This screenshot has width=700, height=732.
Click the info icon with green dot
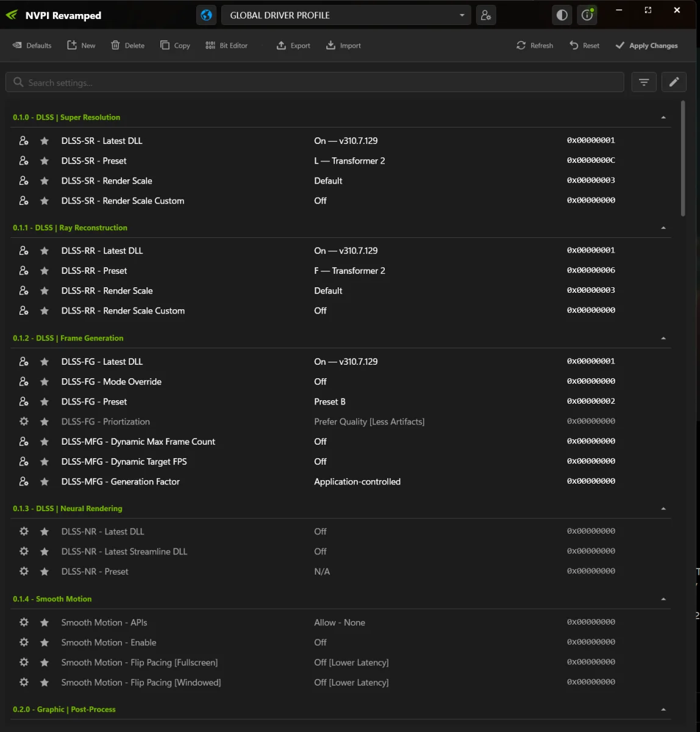point(587,15)
